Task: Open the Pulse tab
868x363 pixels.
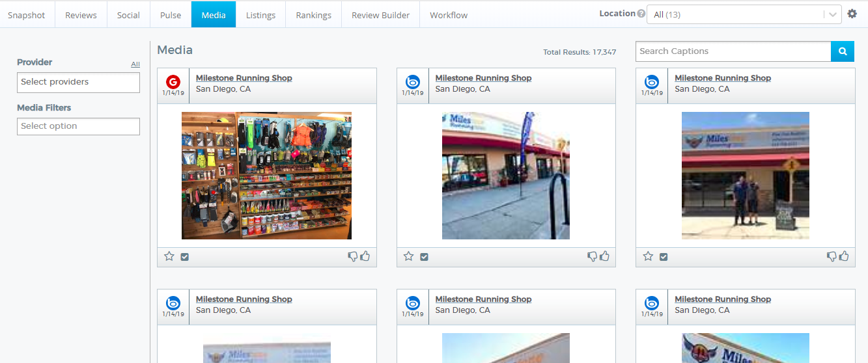Action: click(x=171, y=15)
